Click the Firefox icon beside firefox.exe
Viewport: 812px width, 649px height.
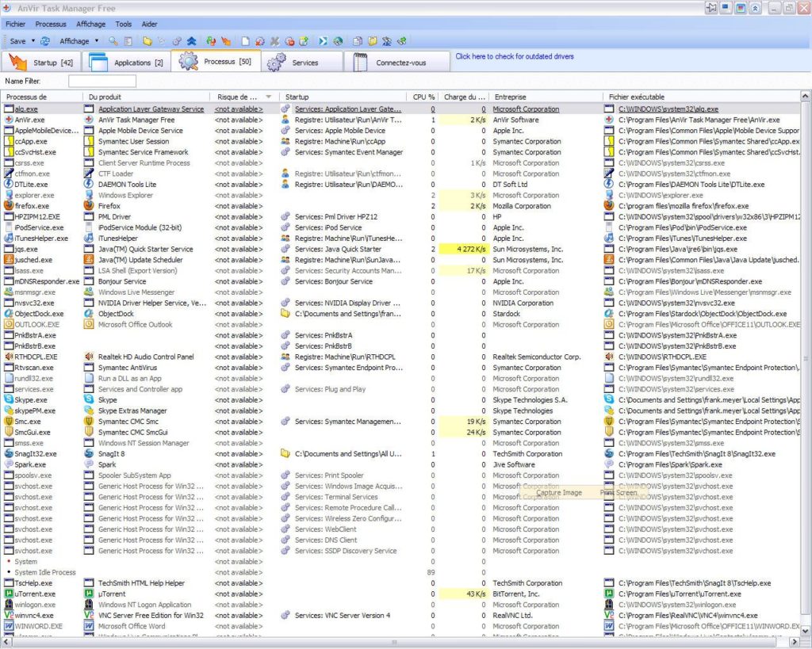click(8, 205)
